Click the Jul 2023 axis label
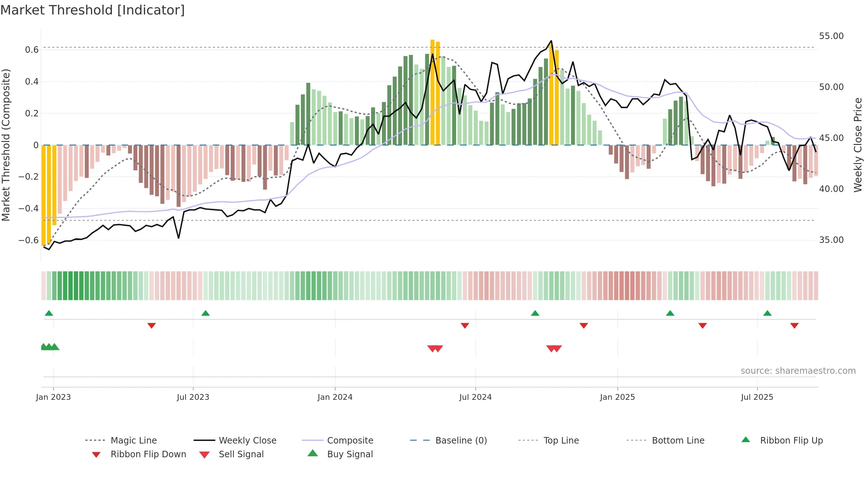 coord(193,397)
